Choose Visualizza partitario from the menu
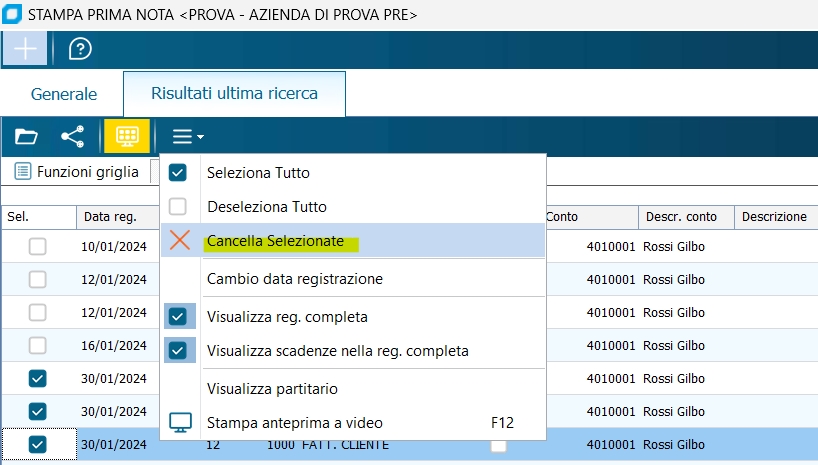This screenshot has height=465, width=818. pyautogui.click(x=272, y=388)
